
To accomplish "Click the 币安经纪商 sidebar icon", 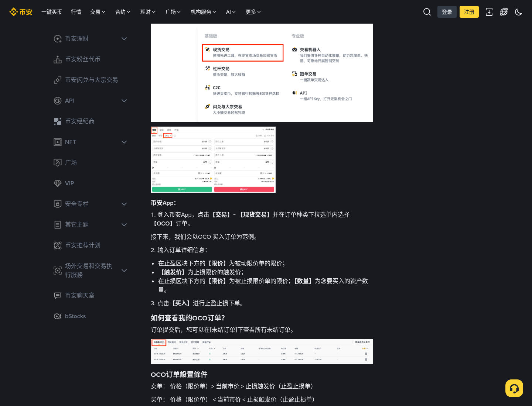I will tap(58, 121).
